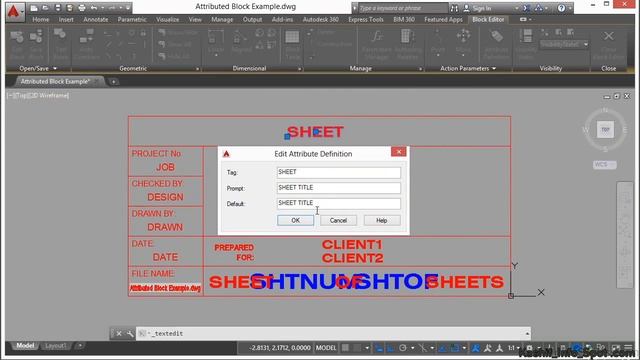Click the ViewCube TOP face
Screen dimensions: 640x360
(x=605, y=129)
